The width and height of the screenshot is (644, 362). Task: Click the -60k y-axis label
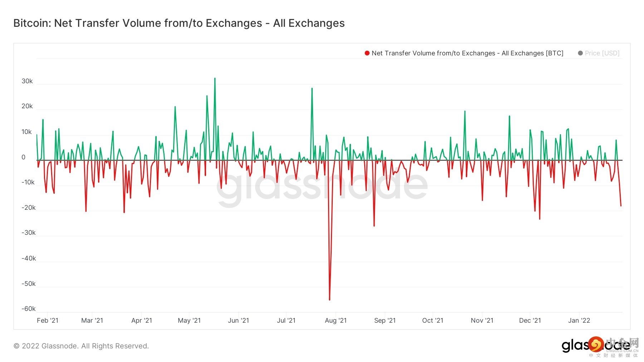pos(29,309)
